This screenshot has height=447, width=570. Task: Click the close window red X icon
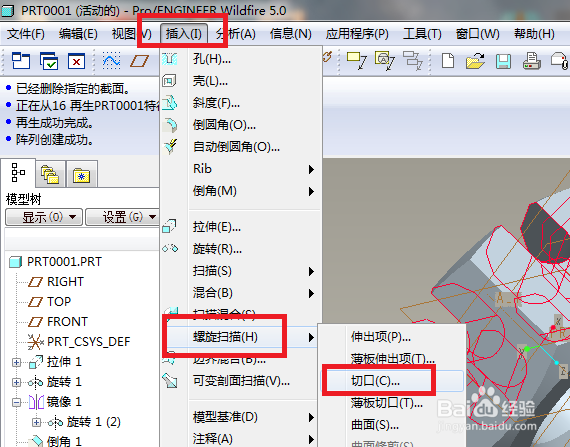click(x=76, y=61)
